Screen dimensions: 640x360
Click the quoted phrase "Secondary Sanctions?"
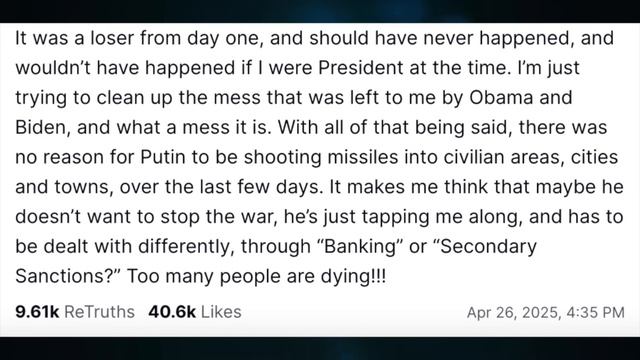point(276,261)
